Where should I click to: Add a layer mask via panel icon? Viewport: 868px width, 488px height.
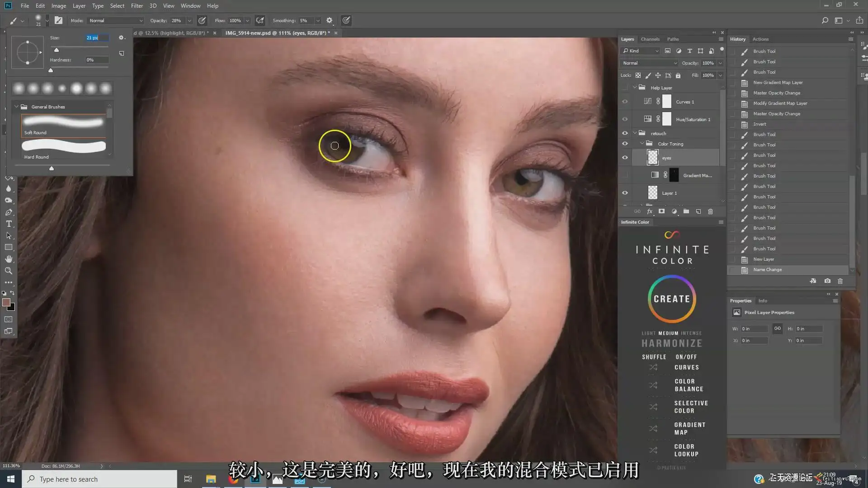click(661, 211)
